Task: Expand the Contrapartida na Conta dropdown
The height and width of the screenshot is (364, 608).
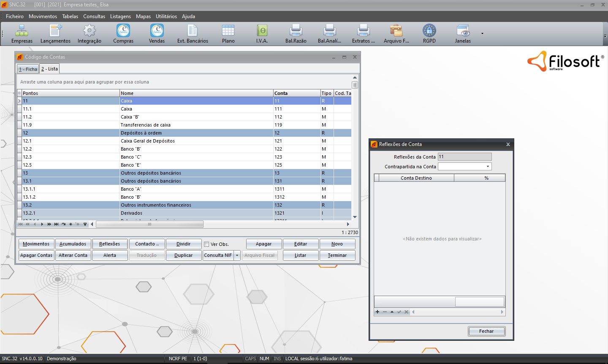Action: (488, 167)
